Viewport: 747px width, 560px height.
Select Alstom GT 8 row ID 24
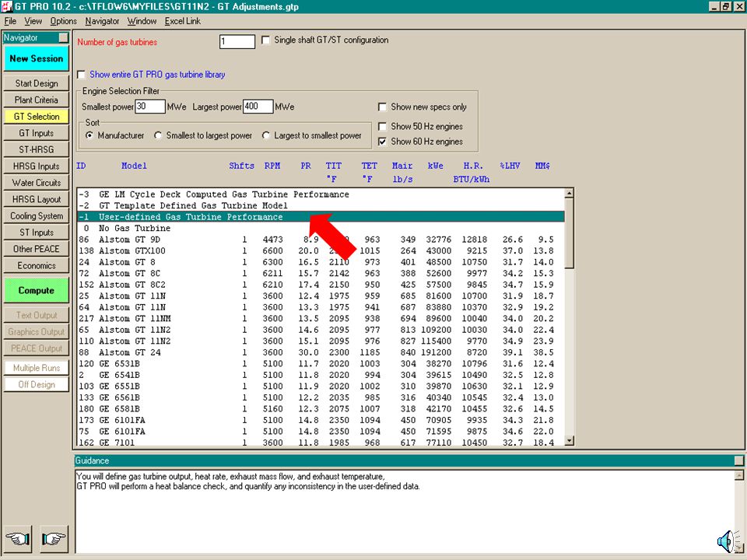click(320, 262)
